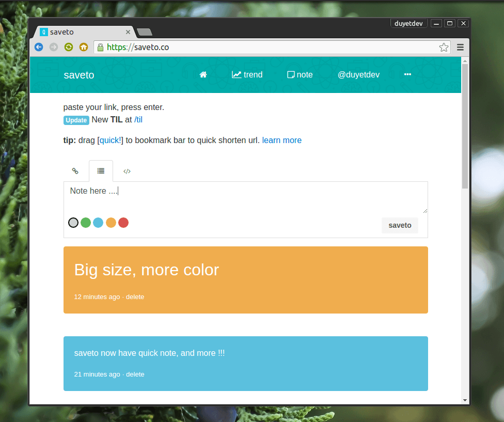Open the ellipsis menu in the navbar
Viewport: 504px width, 422px height.
click(x=407, y=74)
